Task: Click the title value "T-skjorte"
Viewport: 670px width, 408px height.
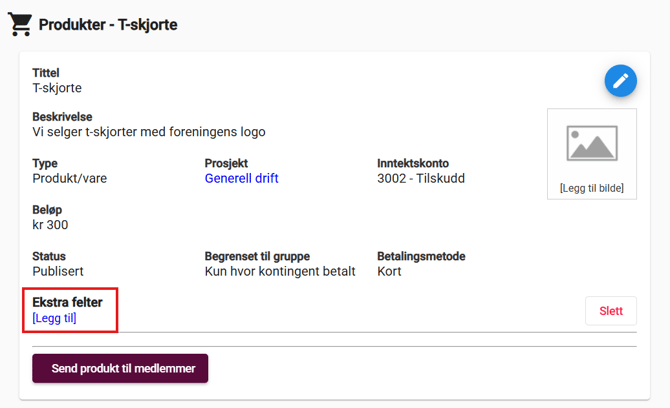Action: pos(57,88)
